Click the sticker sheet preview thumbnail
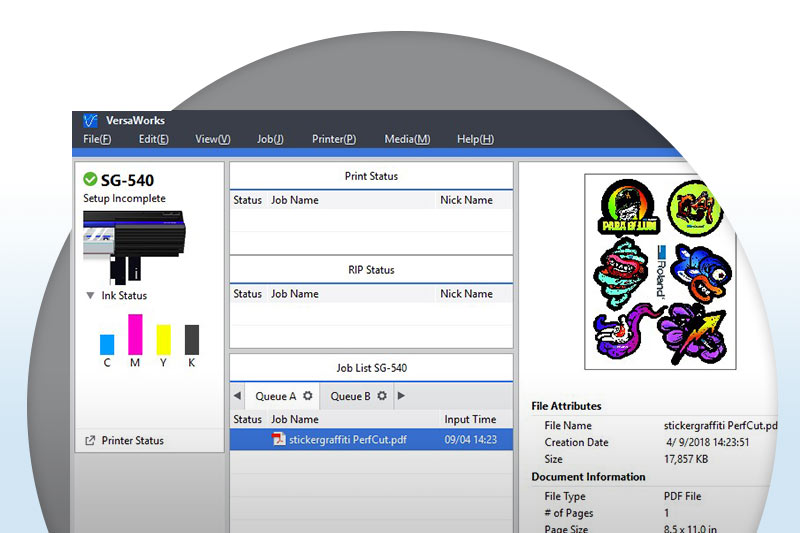This screenshot has width=800, height=533. pyautogui.click(x=659, y=271)
